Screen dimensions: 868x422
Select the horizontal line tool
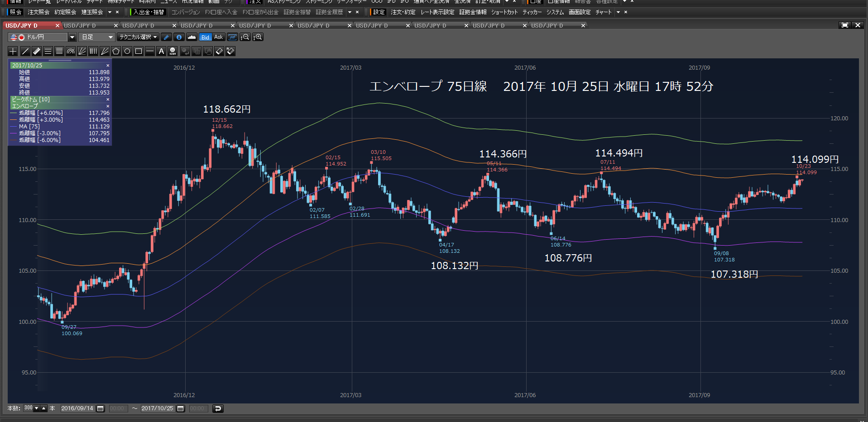(x=150, y=51)
